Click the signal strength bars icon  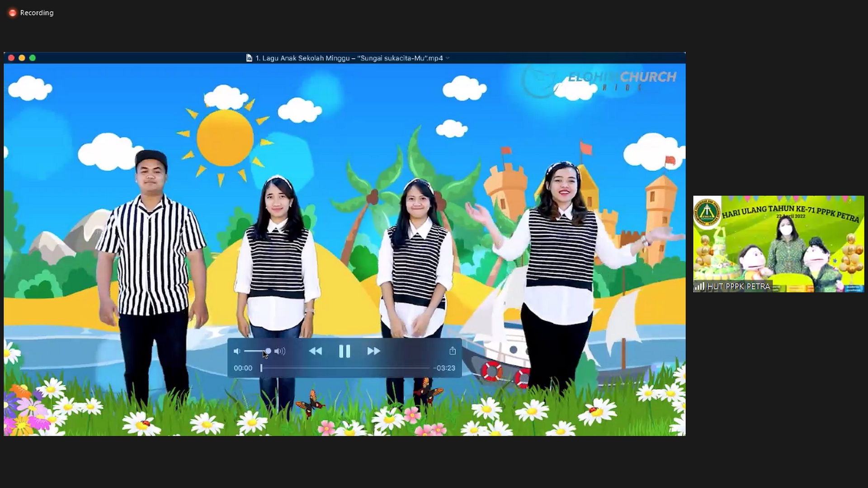699,286
